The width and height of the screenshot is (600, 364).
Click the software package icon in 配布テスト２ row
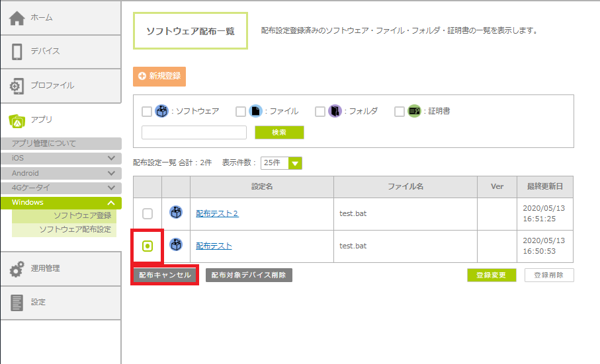coord(176,213)
